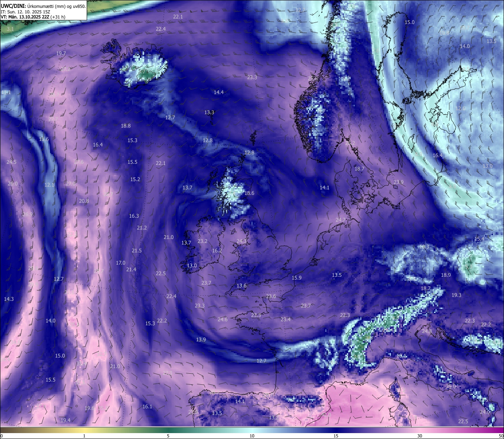Click the 19.4 value label
504x439 pixels.
65,420
